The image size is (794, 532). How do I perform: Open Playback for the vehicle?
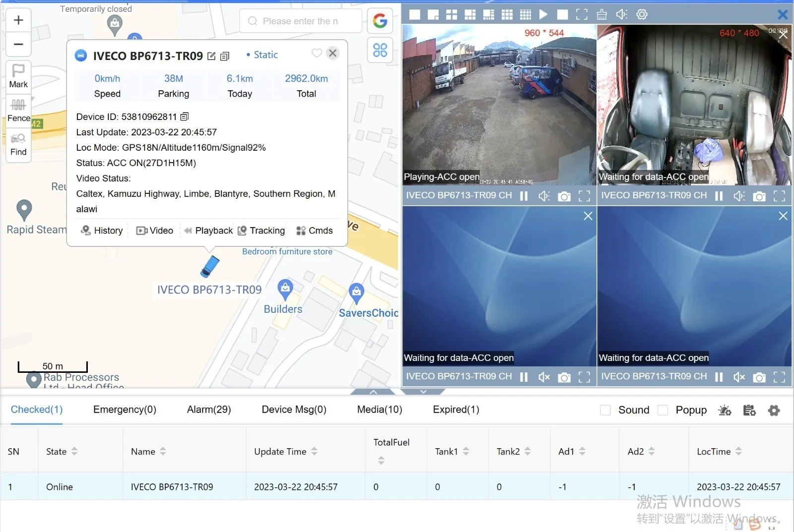pos(208,231)
